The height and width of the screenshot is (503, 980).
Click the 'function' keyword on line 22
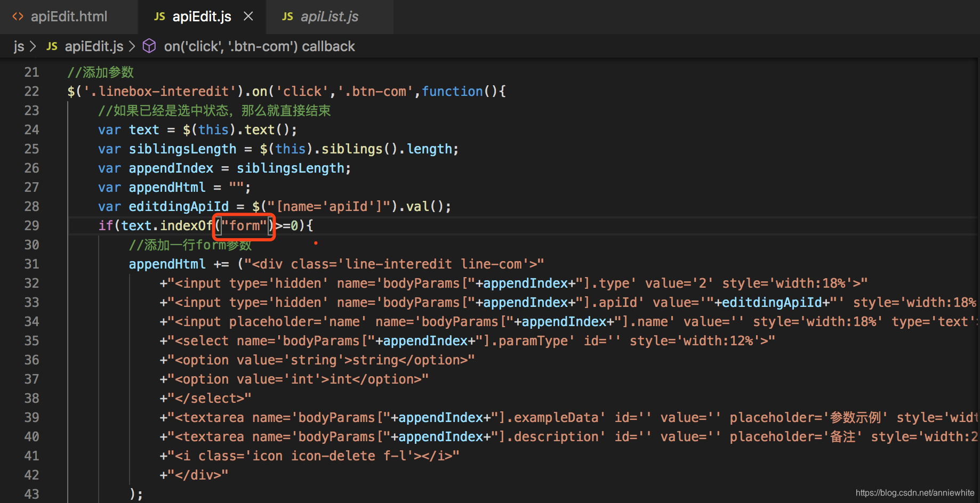(452, 91)
